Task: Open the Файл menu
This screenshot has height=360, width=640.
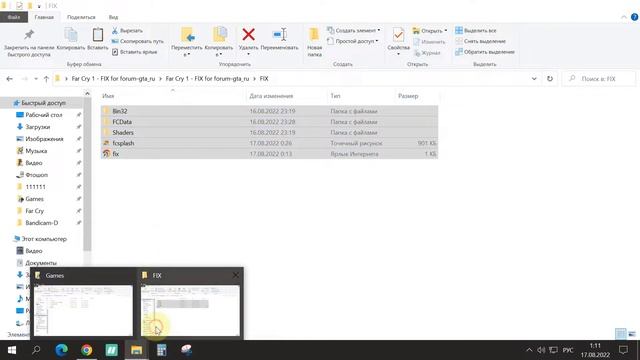Action: pos(14,17)
